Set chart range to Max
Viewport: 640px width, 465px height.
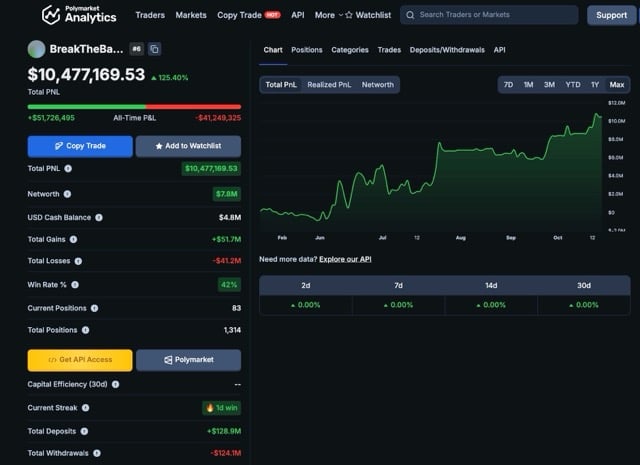[x=617, y=85]
